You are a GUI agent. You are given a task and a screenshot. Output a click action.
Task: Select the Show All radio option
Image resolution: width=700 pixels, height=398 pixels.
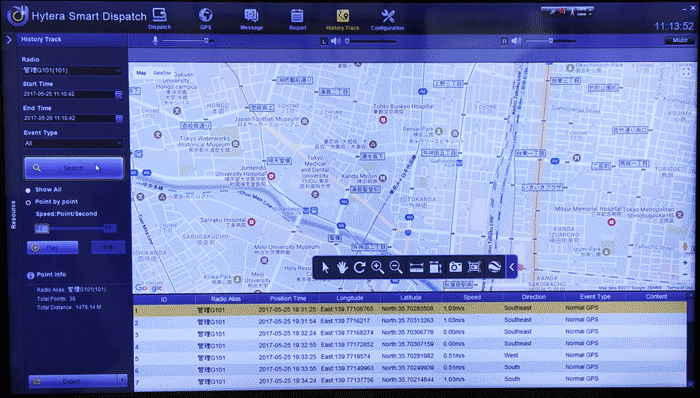pyautogui.click(x=28, y=190)
